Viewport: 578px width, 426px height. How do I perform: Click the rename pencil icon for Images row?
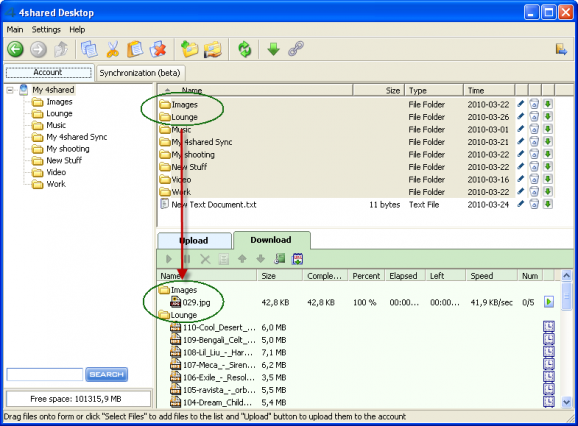pos(520,104)
